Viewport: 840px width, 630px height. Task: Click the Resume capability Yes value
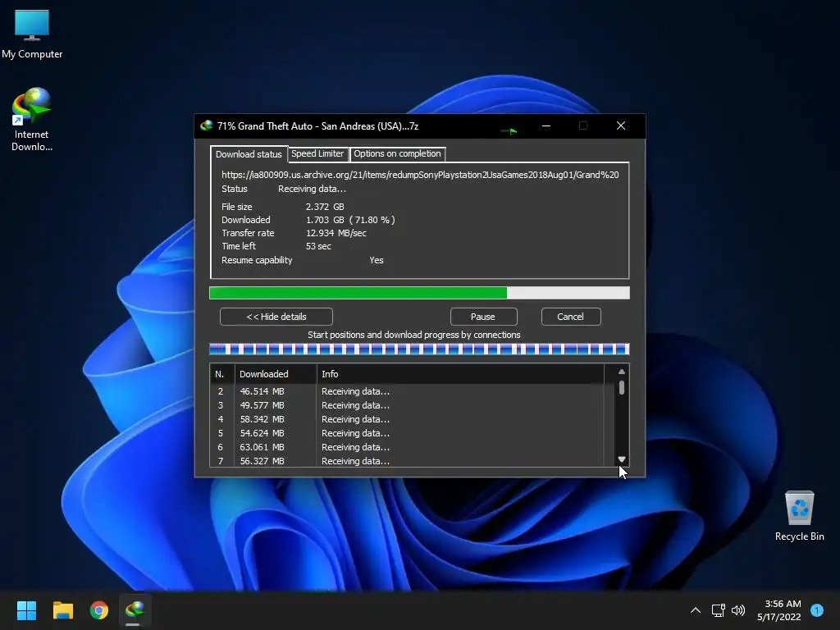tap(376, 260)
